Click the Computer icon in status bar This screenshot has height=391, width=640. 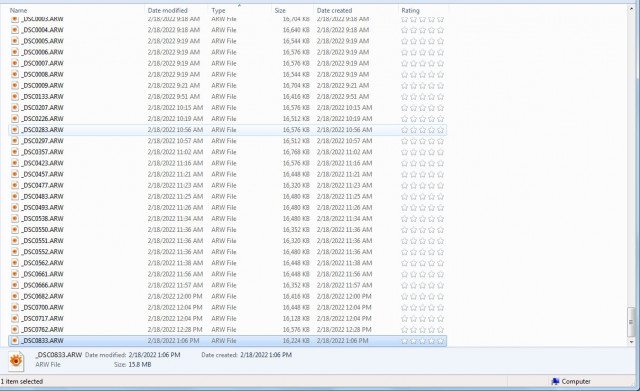point(555,382)
